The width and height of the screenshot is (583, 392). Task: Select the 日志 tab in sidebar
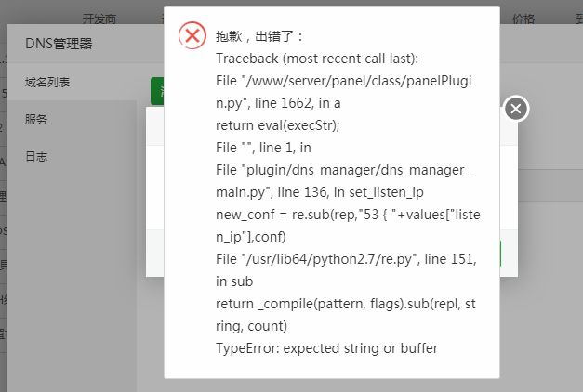pos(36,156)
